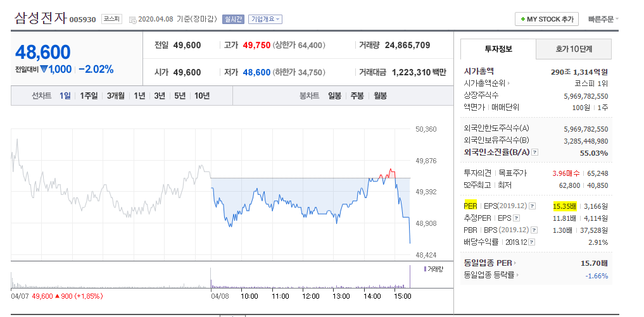The image size is (644, 317).
Task: Click 고가 value 49,750
Action: coord(256,45)
